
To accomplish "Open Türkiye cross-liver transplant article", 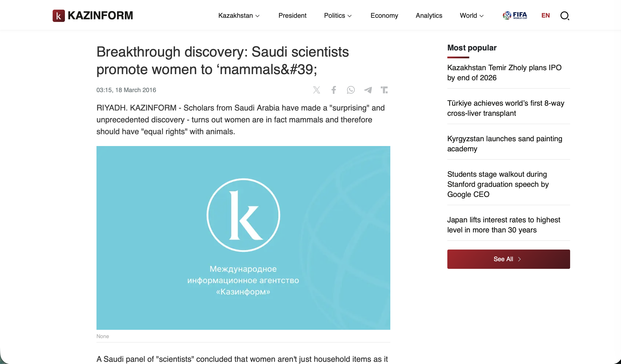I will pyautogui.click(x=506, y=108).
